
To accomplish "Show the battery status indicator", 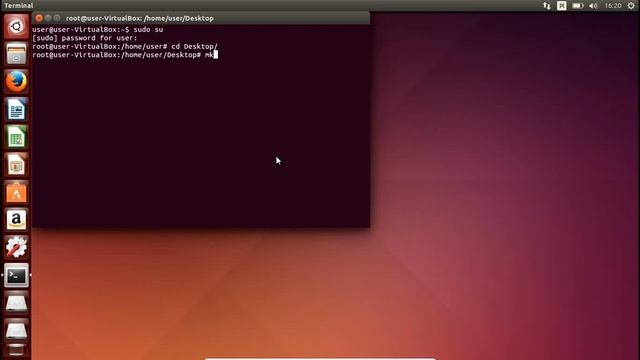I will tap(577, 6).
